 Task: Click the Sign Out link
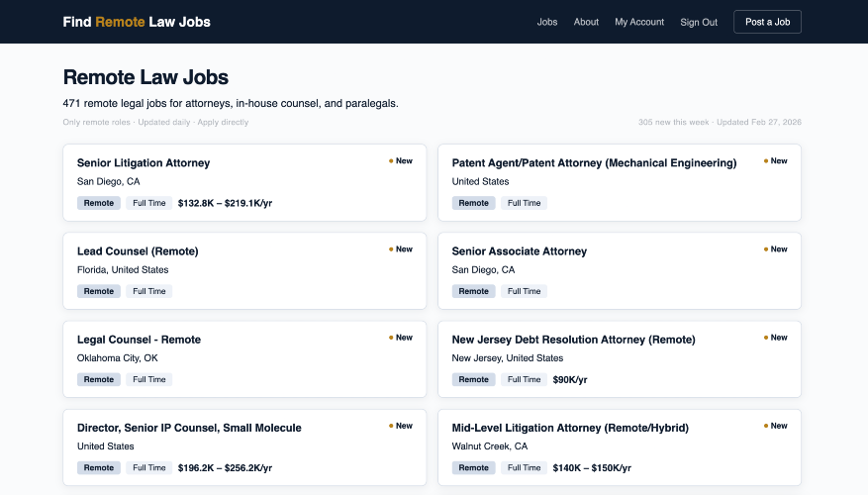699,22
